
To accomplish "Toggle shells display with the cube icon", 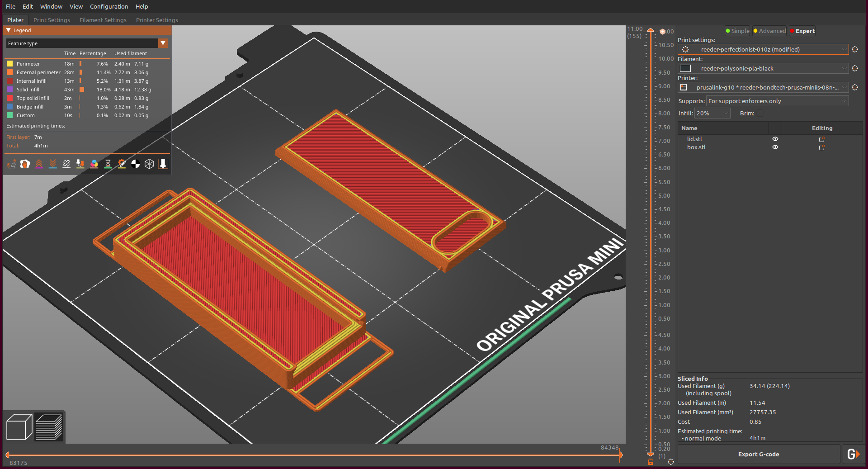I will pos(149,164).
